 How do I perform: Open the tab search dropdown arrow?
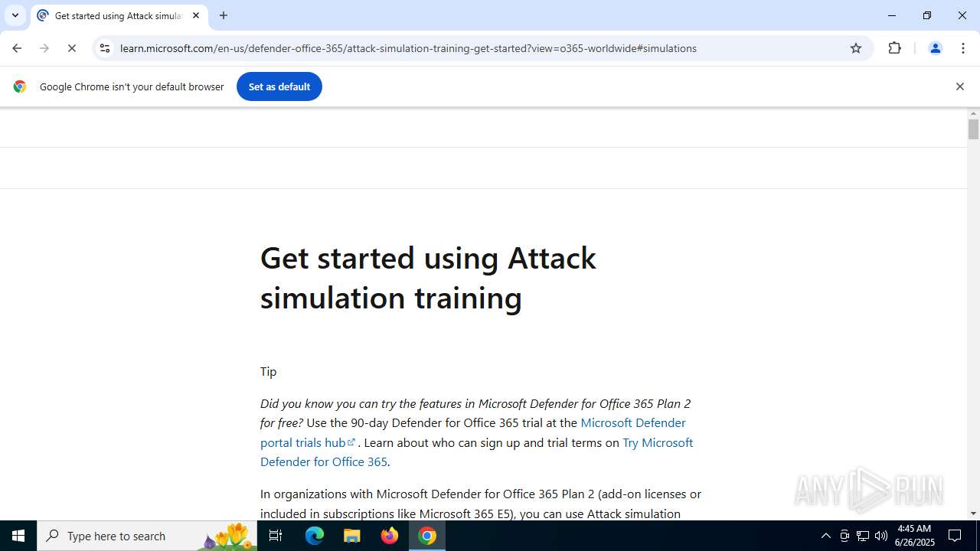[15, 15]
